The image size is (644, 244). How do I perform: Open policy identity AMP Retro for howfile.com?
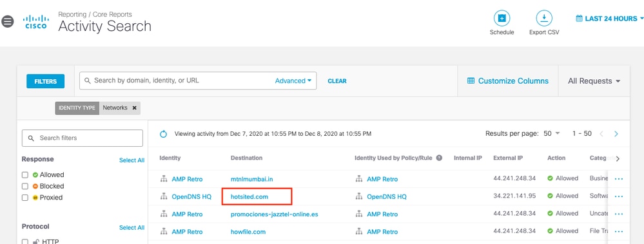tap(382, 232)
